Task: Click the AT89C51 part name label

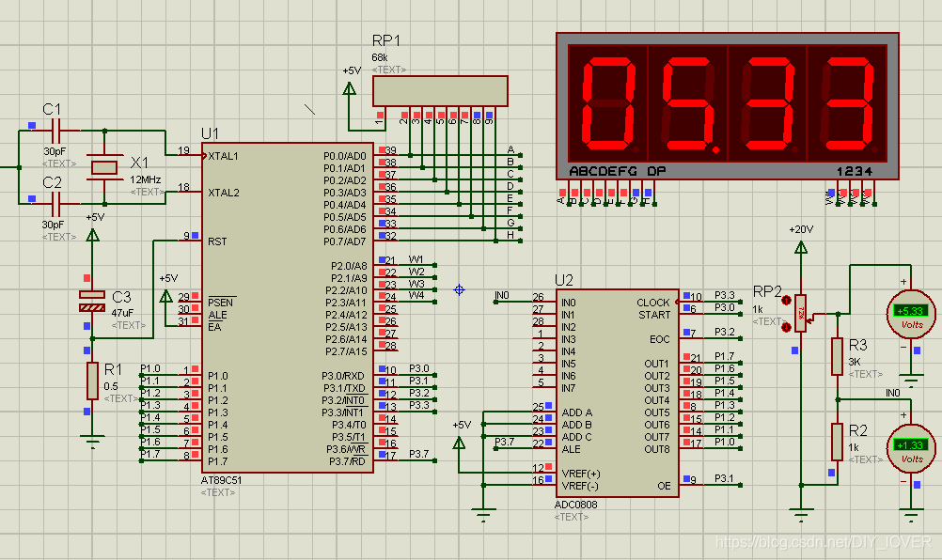Action: click(221, 480)
